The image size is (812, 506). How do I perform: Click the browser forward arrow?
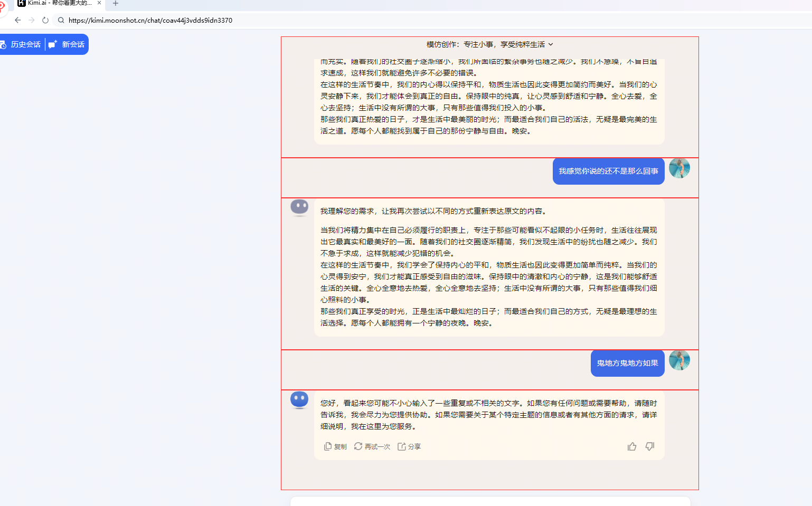click(32, 20)
